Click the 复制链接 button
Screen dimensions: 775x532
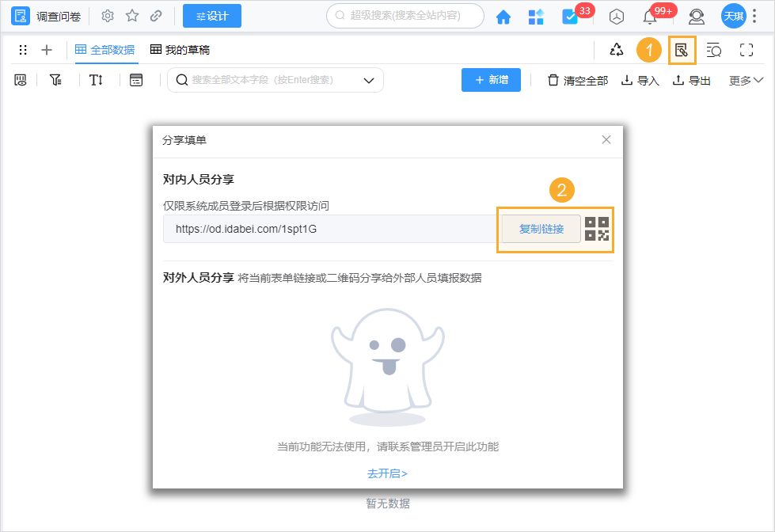tap(541, 229)
